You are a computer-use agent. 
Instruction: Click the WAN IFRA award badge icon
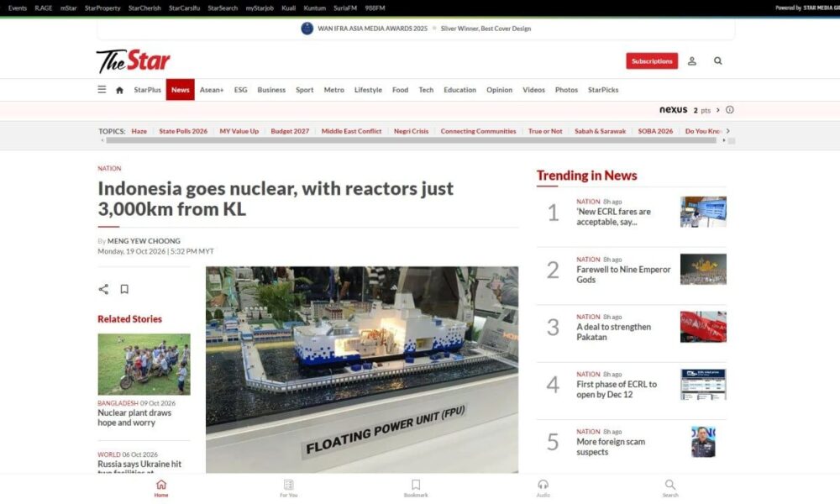point(307,29)
